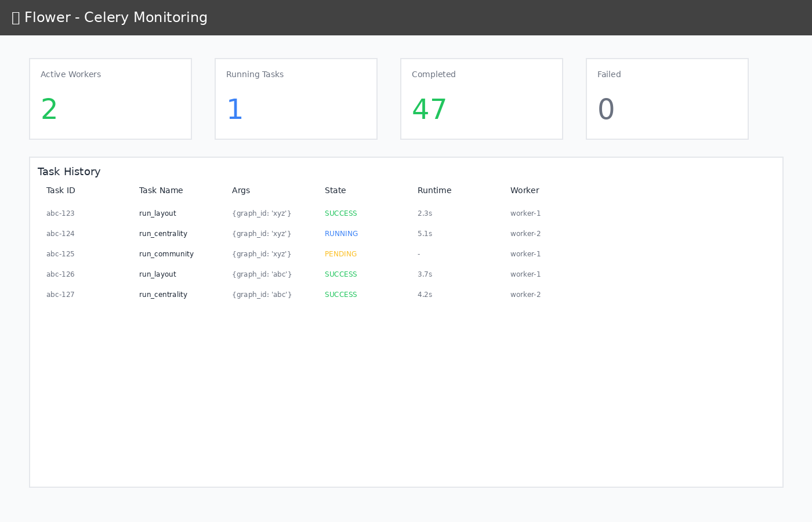Click the RUNNING state label
The width and height of the screenshot is (812, 522).
(341, 234)
